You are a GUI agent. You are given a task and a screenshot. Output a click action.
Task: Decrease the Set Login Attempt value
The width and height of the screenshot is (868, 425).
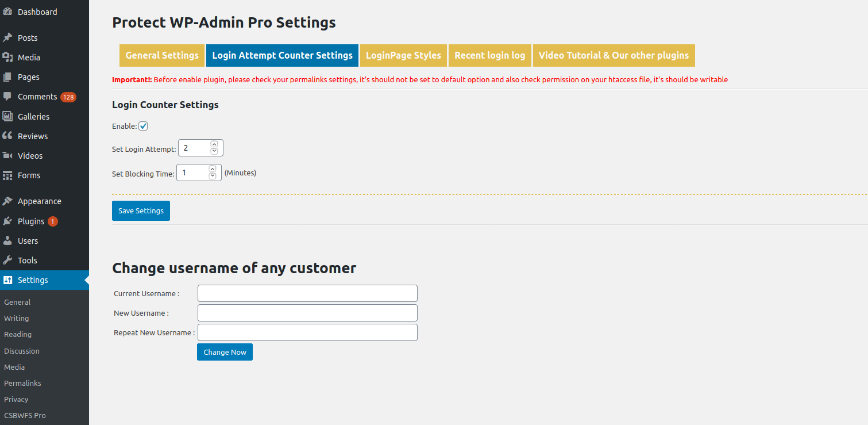click(214, 151)
